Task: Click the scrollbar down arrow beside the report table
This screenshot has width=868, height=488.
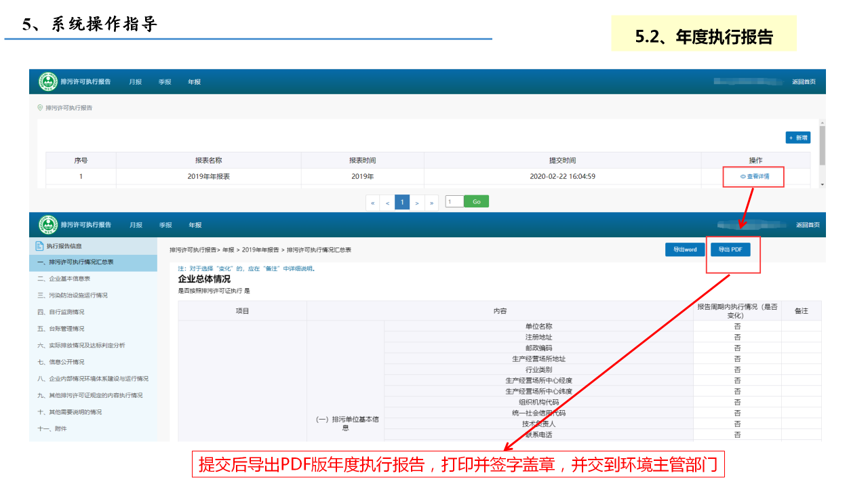Action: pyautogui.click(x=823, y=184)
